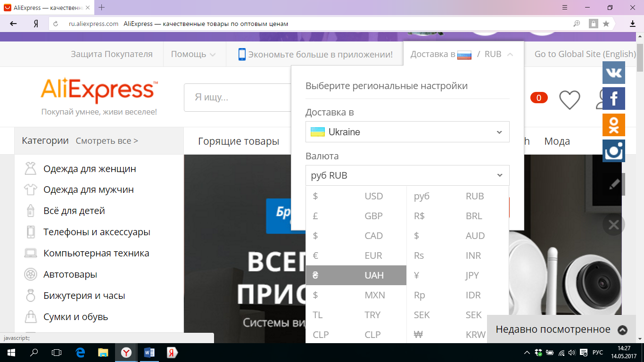Open browser downloads arrow icon
The width and height of the screenshot is (644, 362).
[x=633, y=24]
